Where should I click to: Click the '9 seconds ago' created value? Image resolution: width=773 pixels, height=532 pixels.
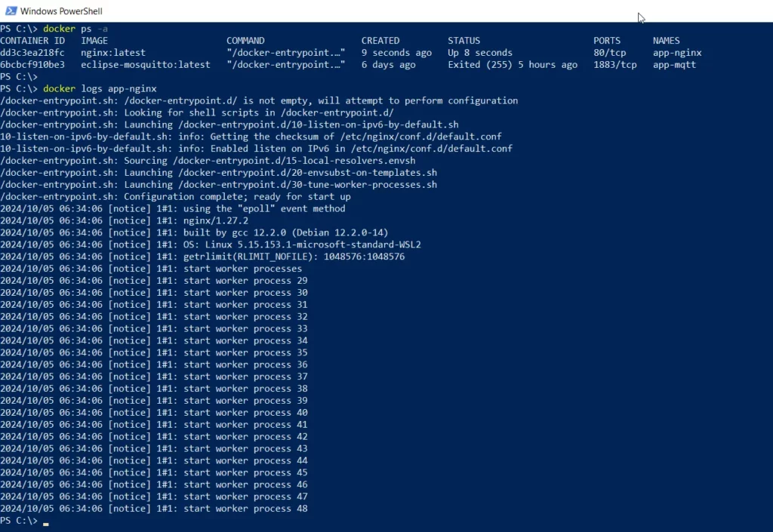[396, 52]
